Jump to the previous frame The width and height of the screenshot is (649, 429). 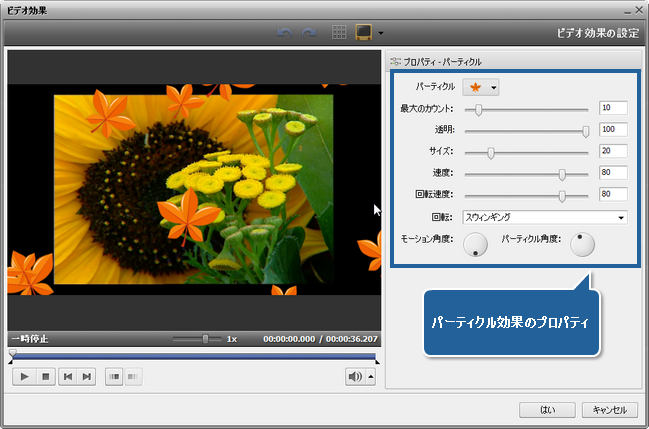tap(67, 376)
